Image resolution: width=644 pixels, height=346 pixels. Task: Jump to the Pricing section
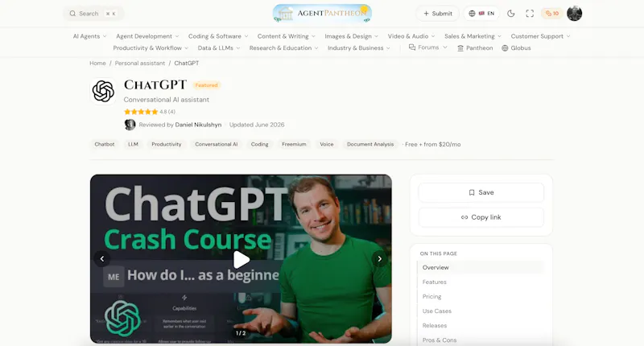(481, 297)
